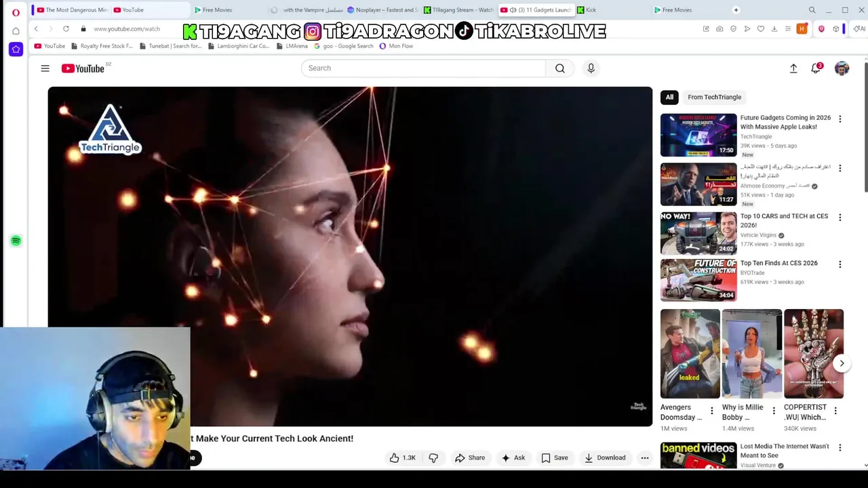
Task: Go forward to the next page
Action: (50, 28)
